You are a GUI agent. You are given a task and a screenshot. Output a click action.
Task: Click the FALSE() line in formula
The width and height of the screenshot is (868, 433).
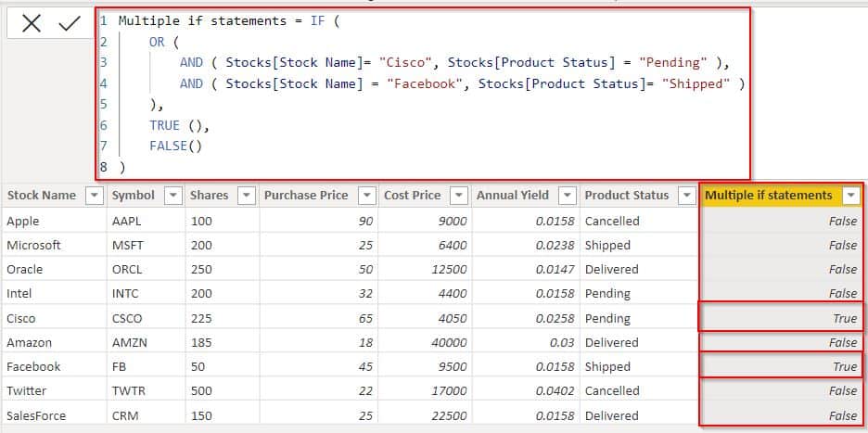(x=175, y=146)
